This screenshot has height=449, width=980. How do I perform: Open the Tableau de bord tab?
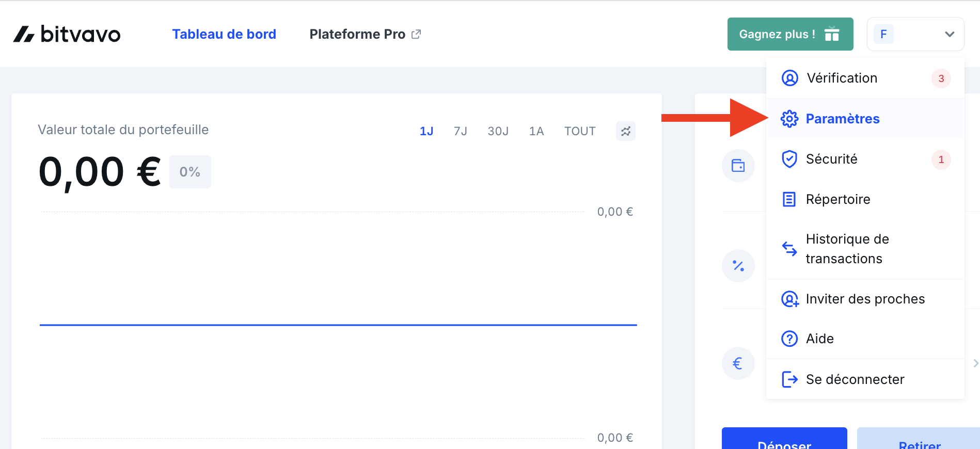(224, 34)
